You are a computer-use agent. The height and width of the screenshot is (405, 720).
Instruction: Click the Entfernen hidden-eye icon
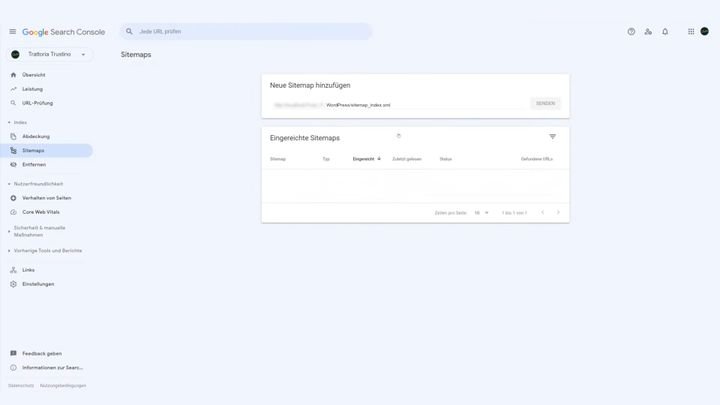click(x=13, y=164)
